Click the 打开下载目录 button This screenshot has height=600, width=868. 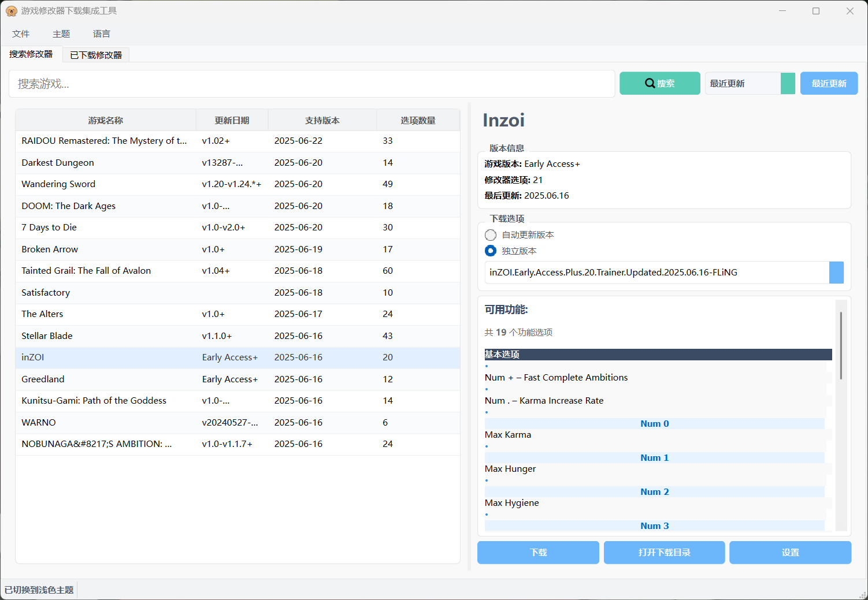665,553
